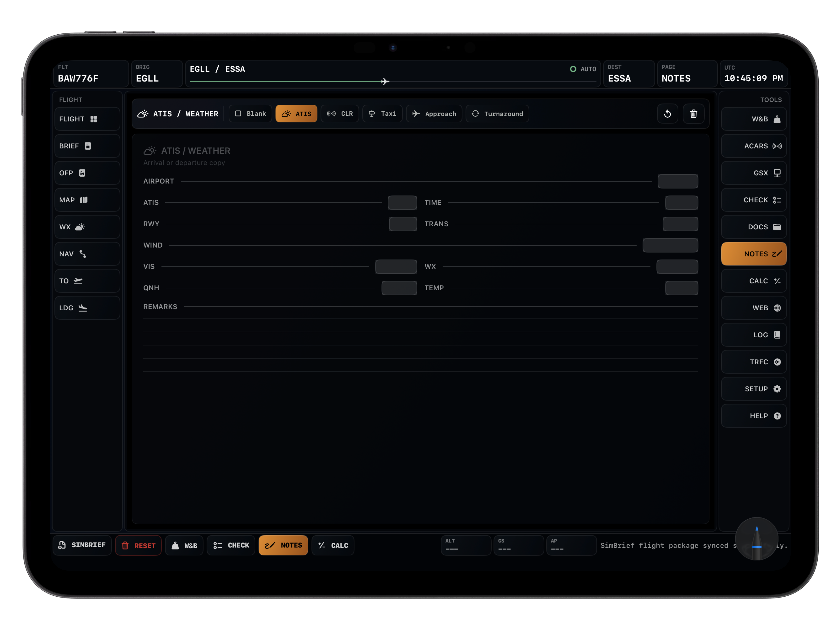Viewport: 840px width, 630px height.
Task: Open the GSX tool
Action: coord(753,173)
